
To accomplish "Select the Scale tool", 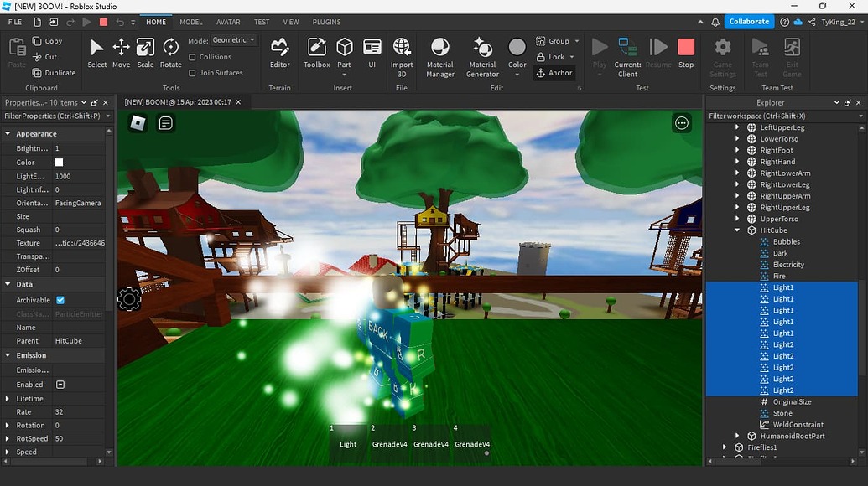I will (x=144, y=52).
